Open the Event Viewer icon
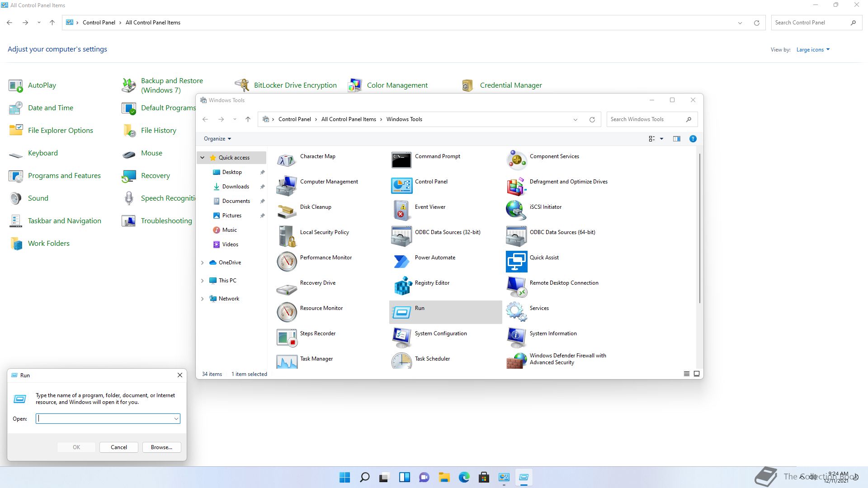 coord(401,211)
